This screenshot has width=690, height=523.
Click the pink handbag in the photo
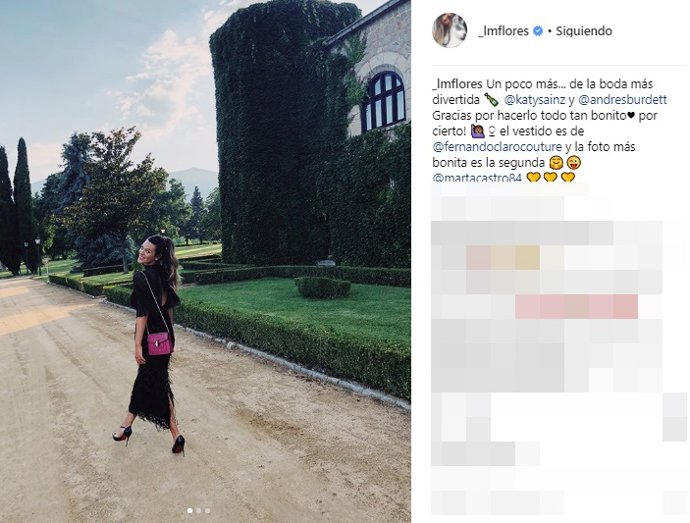(160, 343)
